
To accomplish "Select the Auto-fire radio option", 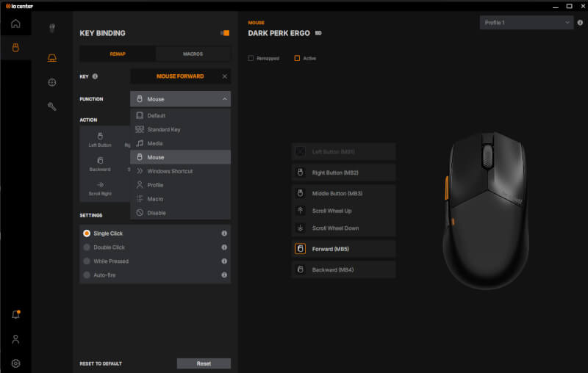I will point(87,275).
